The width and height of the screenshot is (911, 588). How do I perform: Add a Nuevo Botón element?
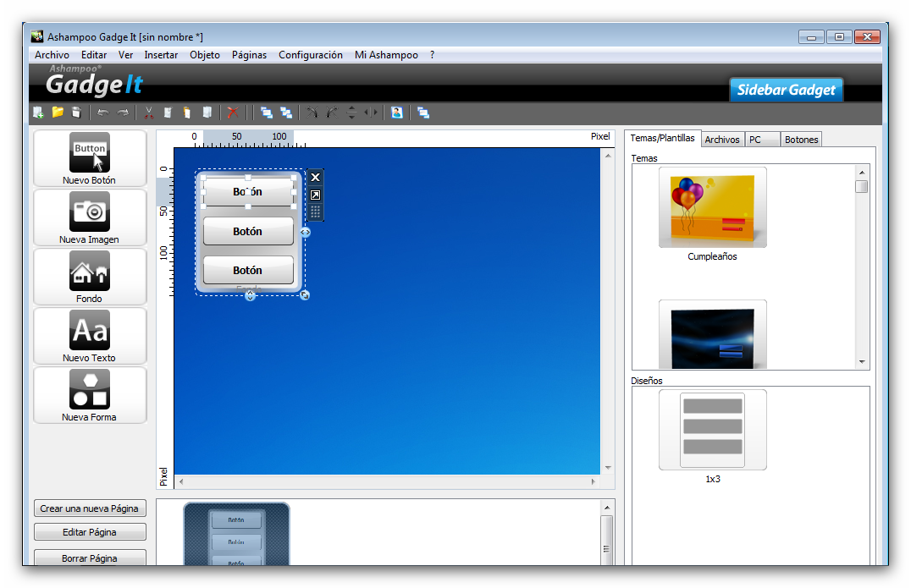tap(90, 158)
